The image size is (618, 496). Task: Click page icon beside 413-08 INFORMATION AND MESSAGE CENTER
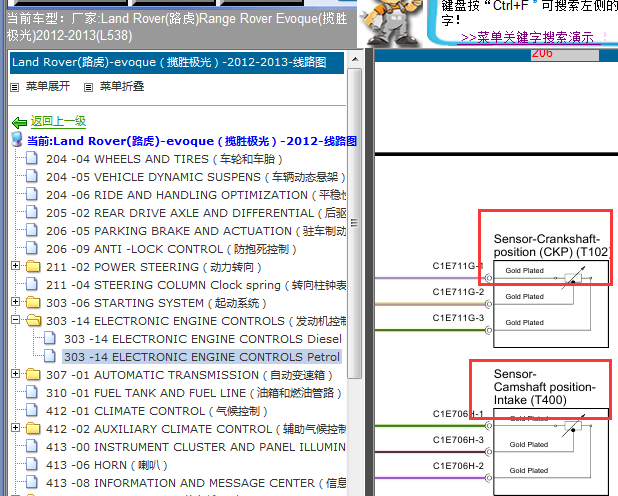click(32, 483)
